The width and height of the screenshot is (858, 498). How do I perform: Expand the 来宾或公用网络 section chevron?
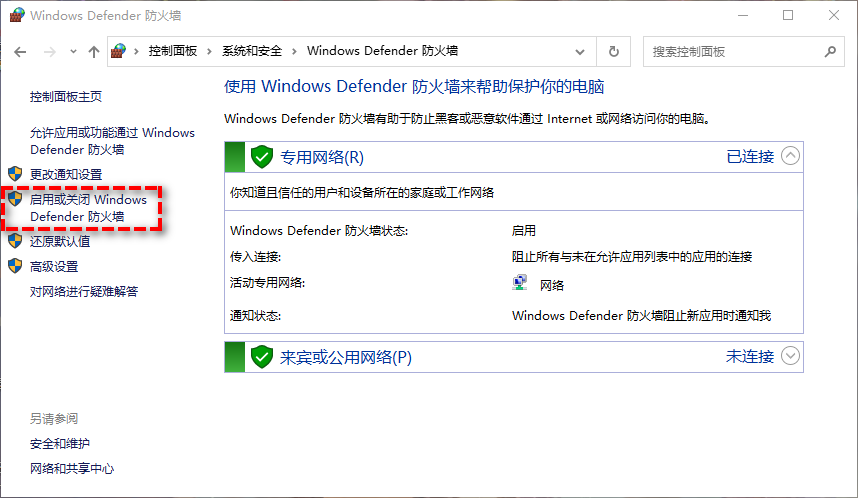coord(790,356)
